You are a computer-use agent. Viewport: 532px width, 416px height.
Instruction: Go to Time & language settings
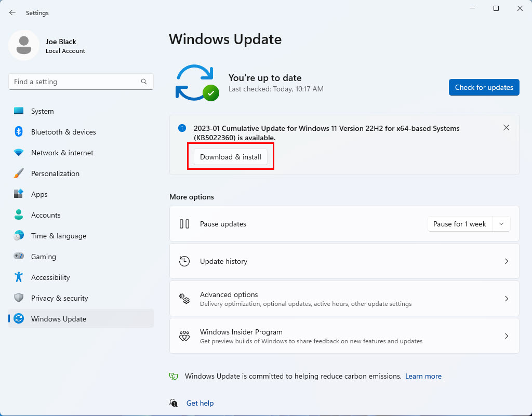(59, 236)
